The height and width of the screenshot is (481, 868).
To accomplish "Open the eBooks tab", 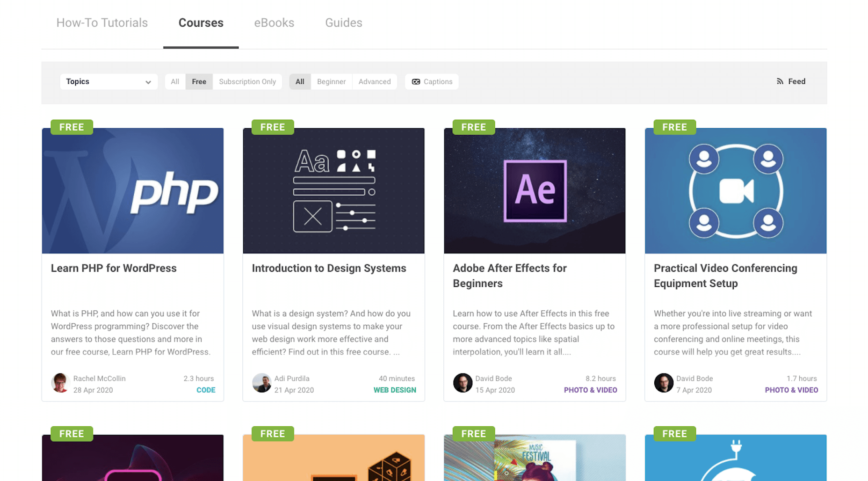I will pos(274,22).
